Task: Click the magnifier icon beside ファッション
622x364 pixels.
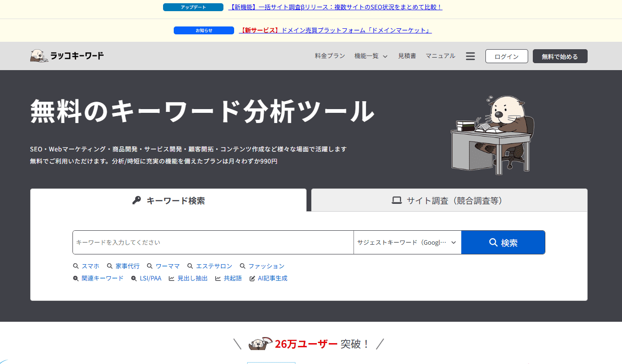Action: [x=242, y=266]
